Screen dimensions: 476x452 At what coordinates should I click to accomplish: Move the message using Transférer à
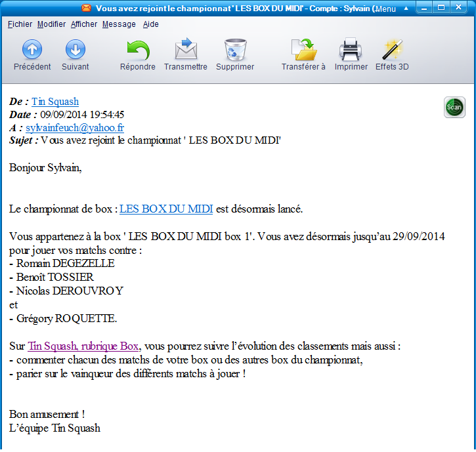click(303, 55)
